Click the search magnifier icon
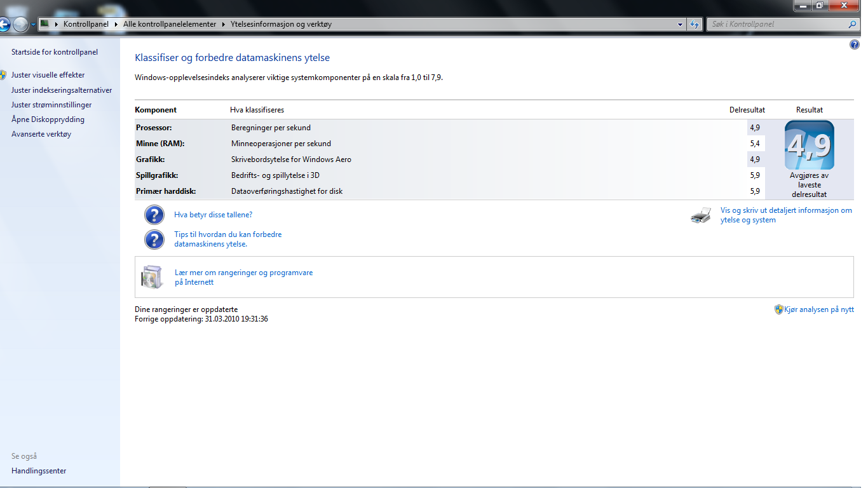The width and height of the screenshot is (868, 488). coord(852,24)
